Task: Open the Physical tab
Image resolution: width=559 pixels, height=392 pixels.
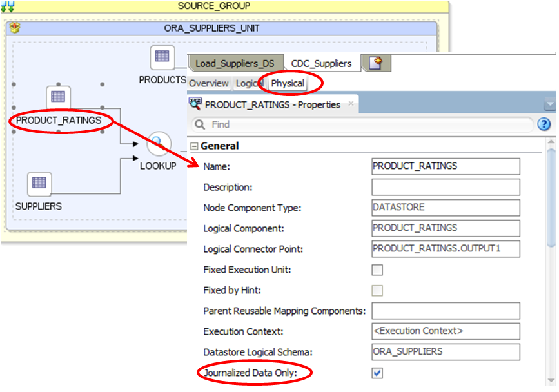Action: point(288,83)
